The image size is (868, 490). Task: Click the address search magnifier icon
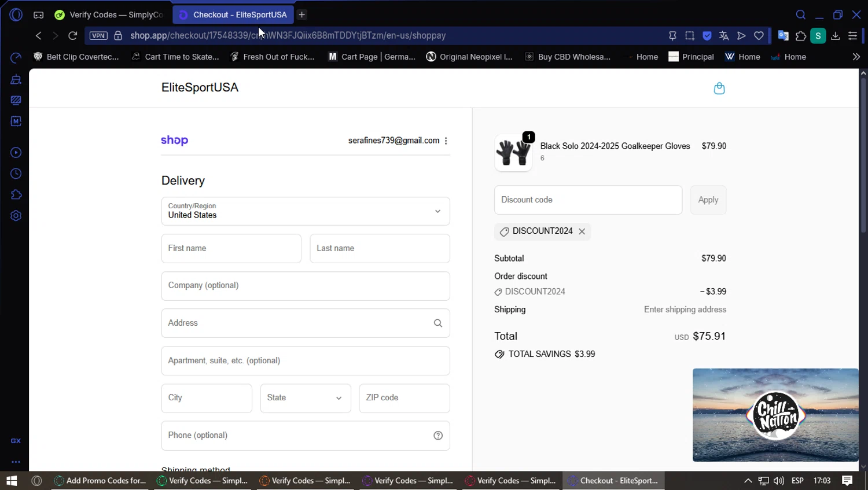coord(438,323)
